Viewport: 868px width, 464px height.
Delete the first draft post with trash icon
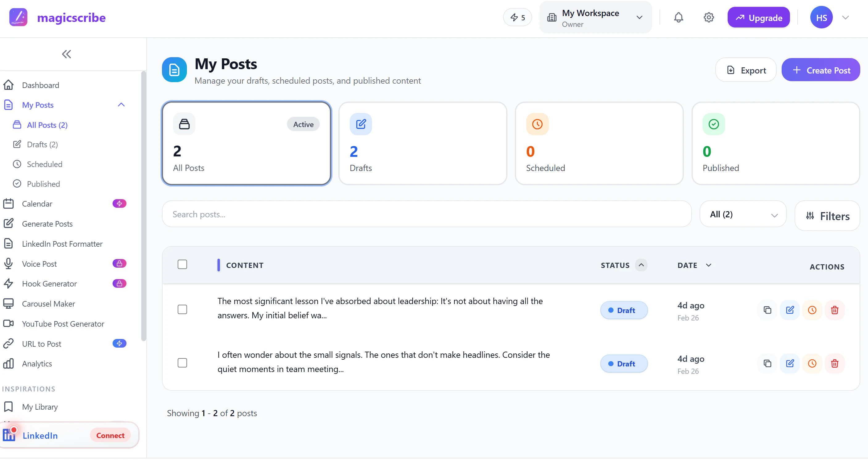click(x=834, y=310)
